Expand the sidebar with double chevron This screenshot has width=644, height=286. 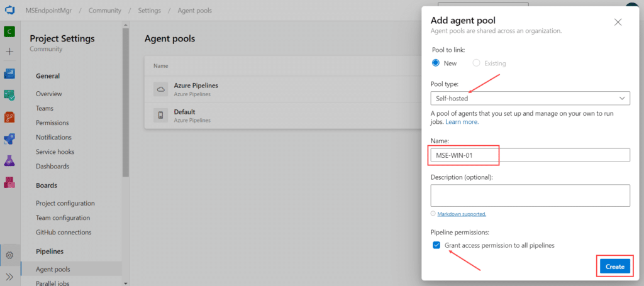(9, 276)
